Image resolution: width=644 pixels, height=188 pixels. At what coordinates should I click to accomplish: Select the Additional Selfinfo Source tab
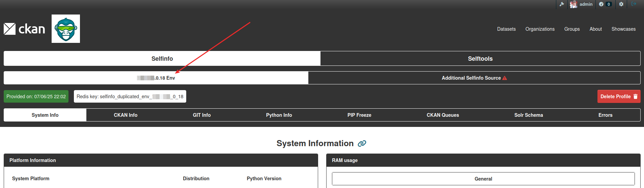click(474, 78)
